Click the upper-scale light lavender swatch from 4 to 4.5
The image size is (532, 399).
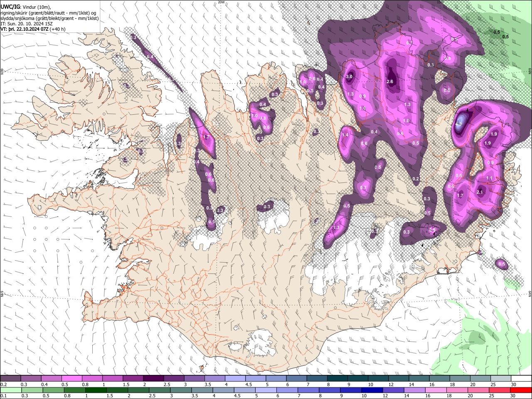pyautogui.click(x=235, y=379)
